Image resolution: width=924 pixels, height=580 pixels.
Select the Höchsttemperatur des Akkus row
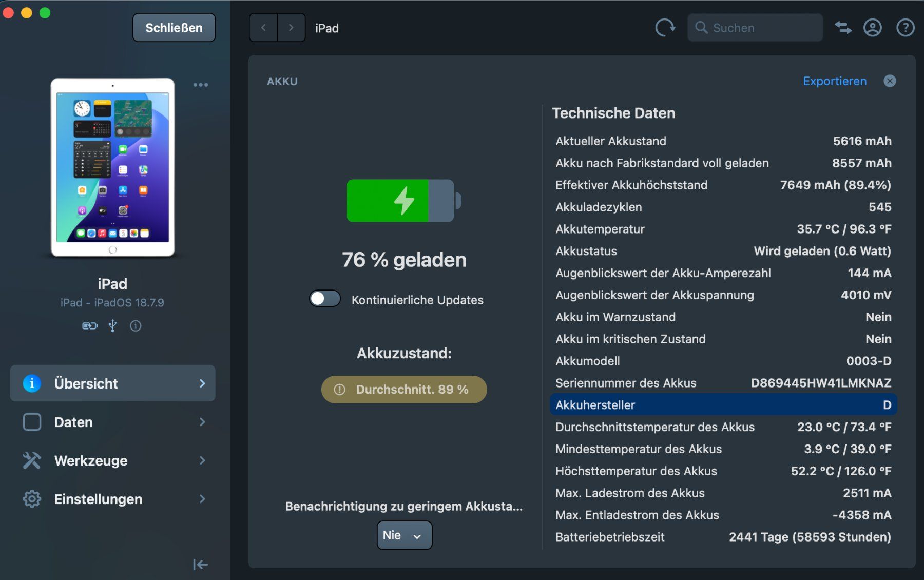pyautogui.click(x=723, y=471)
